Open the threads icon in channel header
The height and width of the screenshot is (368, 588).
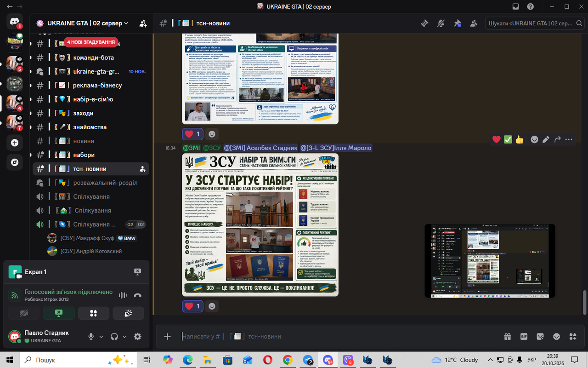pyautogui.click(x=424, y=23)
